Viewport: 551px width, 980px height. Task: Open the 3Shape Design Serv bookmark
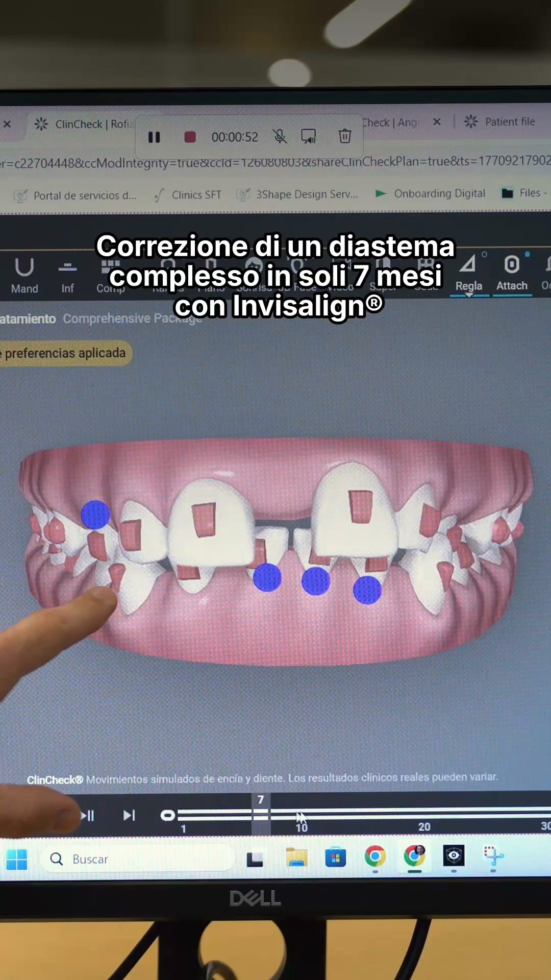(297, 194)
